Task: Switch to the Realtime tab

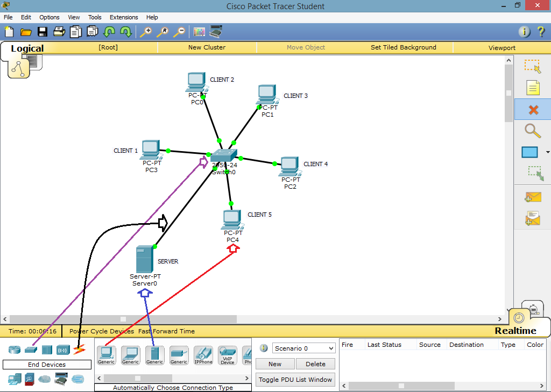Action: tap(515, 331)
